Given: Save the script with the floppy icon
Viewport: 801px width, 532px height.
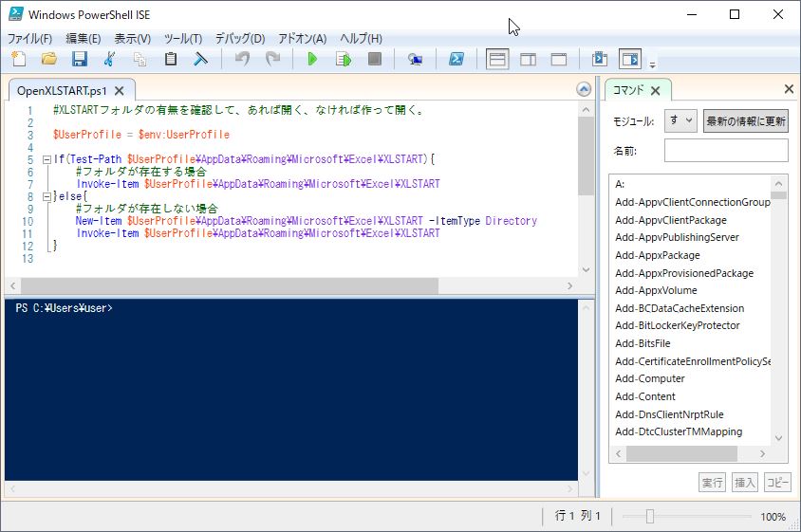Looking at the screenshot, I should pyautogui.click(x=79, y=59).
